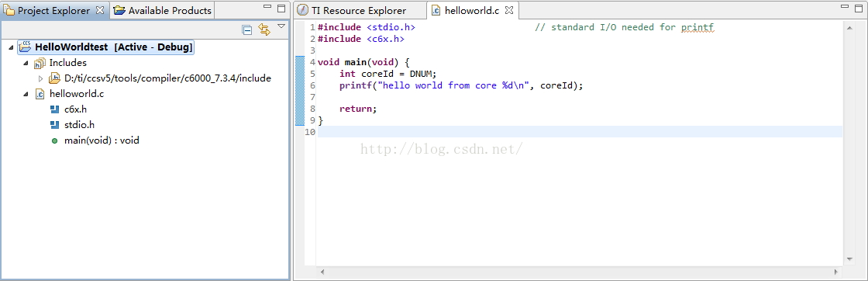
Task: Click the green dot icon beside main(void)
Action: click(x=54, y=140)
